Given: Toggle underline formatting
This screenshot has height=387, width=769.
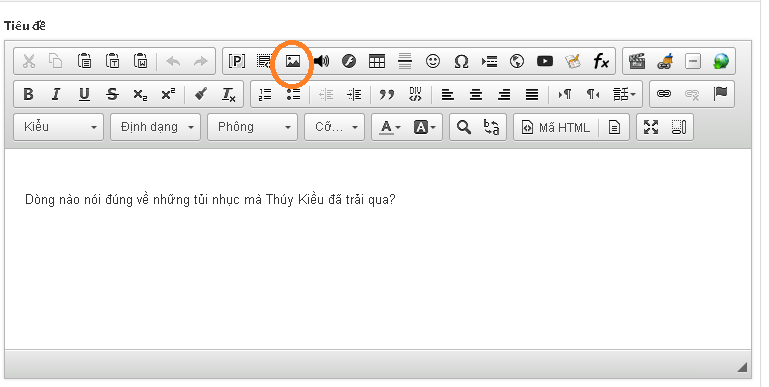Looking at the screenshot, I should tap(84, 94).
